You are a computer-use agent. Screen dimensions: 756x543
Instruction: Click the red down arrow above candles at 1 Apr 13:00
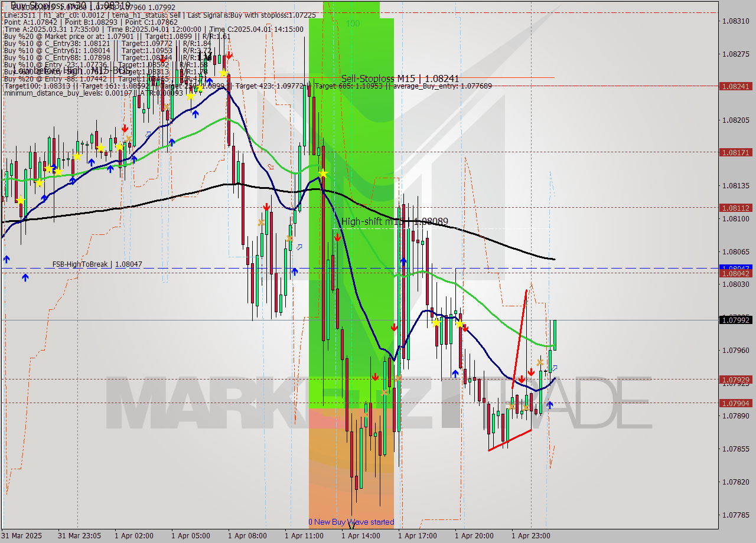pyautogui.click(x=338, y=237)
